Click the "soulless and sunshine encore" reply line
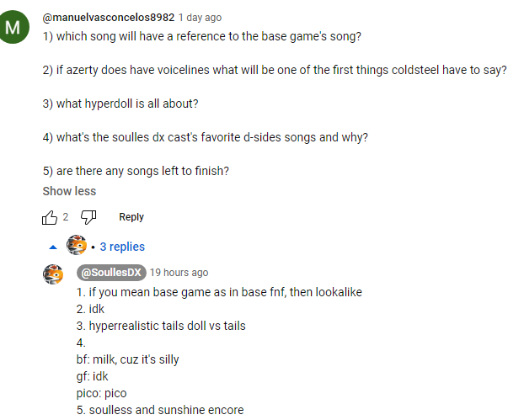508x420 pixels. (x=159, y=410)
